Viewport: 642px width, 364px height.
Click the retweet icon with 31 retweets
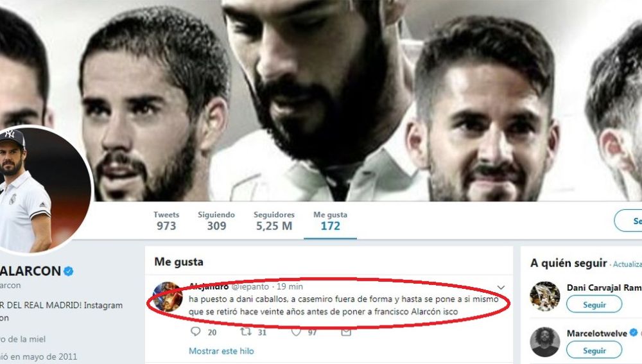[x=246, y=331]
